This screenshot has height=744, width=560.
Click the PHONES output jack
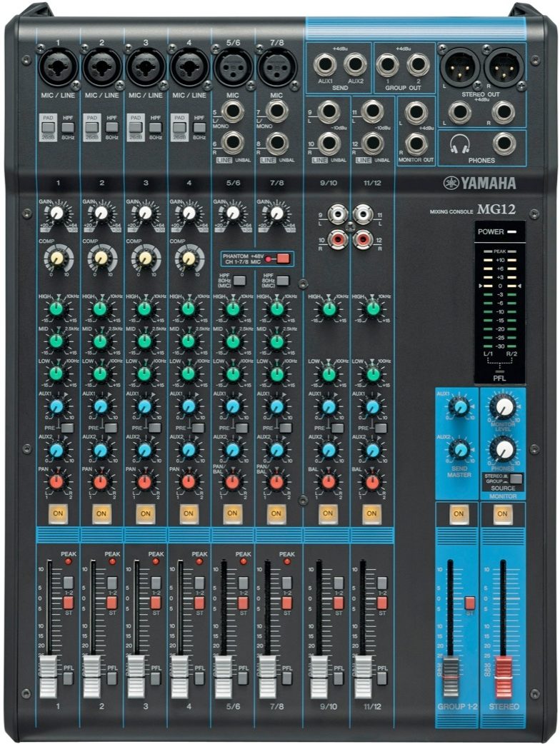(x=504, y=144)
